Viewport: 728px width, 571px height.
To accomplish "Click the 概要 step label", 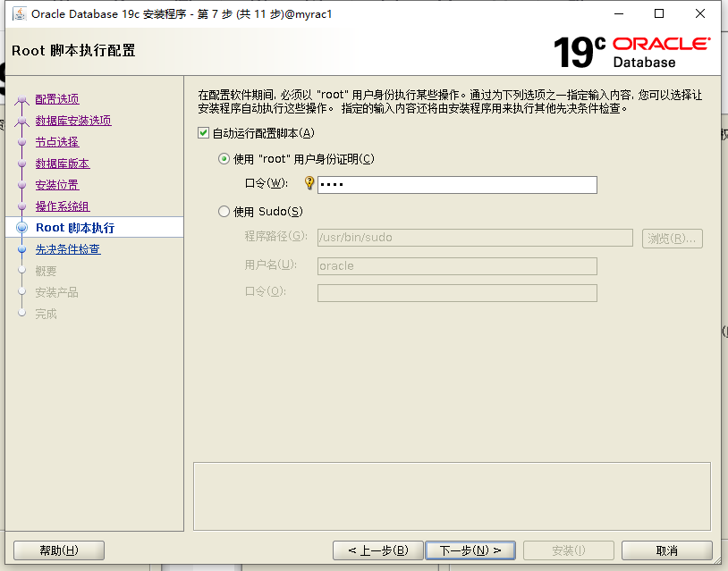I will (x=46, y=271).
